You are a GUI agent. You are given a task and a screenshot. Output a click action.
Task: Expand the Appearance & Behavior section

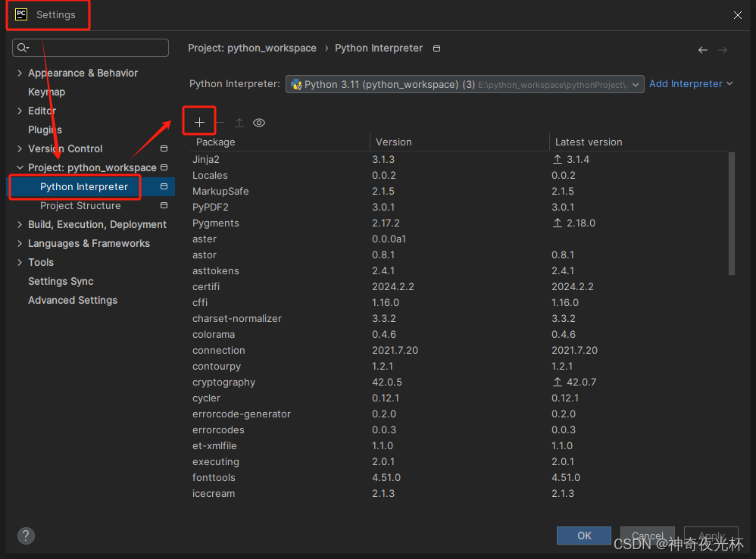point(20,73)
